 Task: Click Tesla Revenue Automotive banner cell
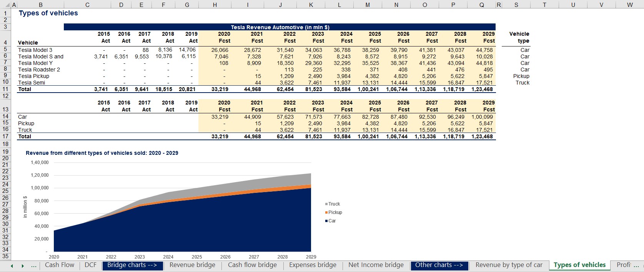[x=280, y=27]
